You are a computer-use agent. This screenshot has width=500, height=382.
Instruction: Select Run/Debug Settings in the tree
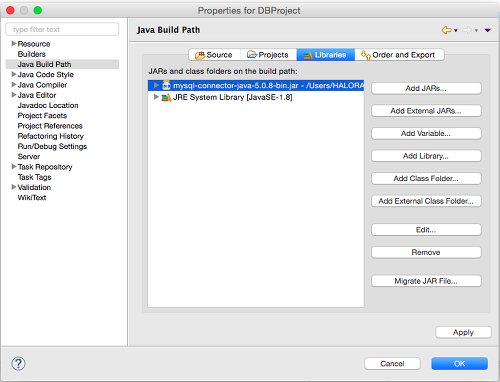(x=52, y=146)
